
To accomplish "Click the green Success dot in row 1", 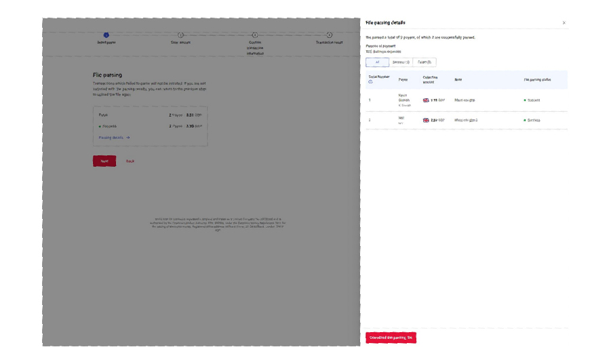I will pyautogui.click(x=525, y=100).
